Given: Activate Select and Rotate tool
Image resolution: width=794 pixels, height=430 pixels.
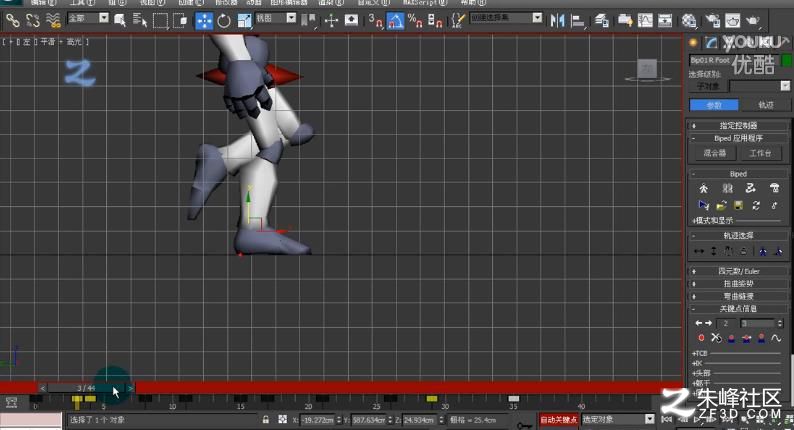Looking at the screenshot, I should click(x=224, y=21).
